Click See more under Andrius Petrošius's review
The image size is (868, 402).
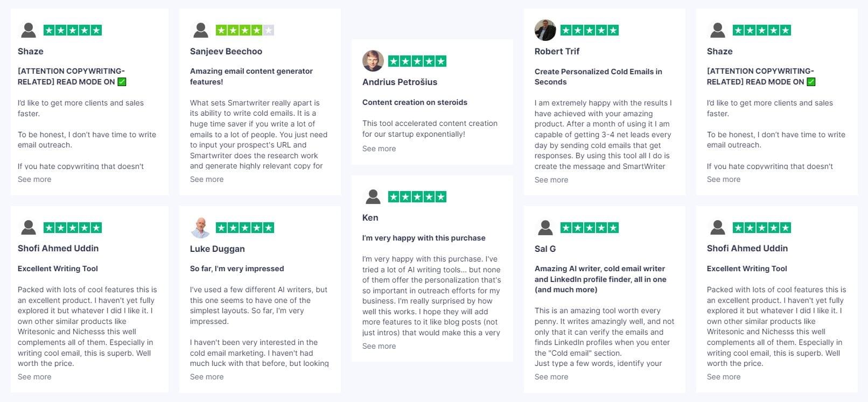tap(379, 149)
